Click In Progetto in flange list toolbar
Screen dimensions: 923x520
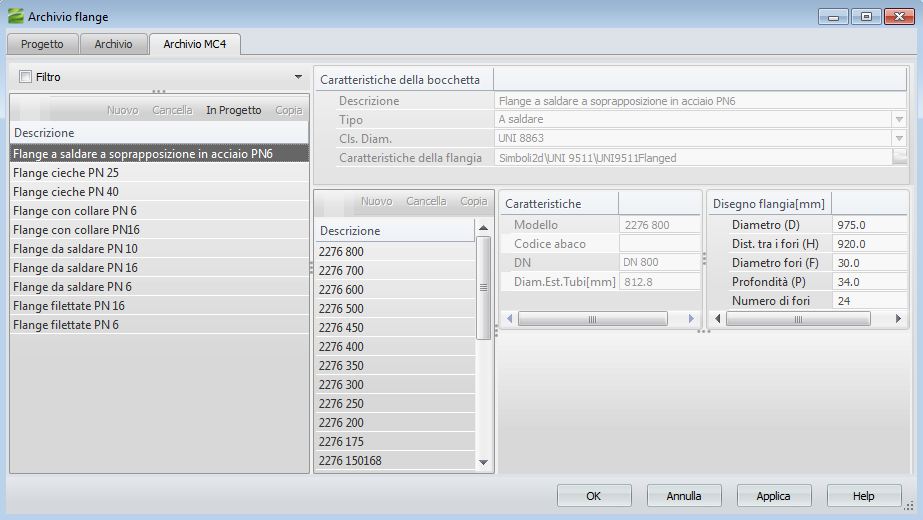pyautogui.click(x=233, y=110)
